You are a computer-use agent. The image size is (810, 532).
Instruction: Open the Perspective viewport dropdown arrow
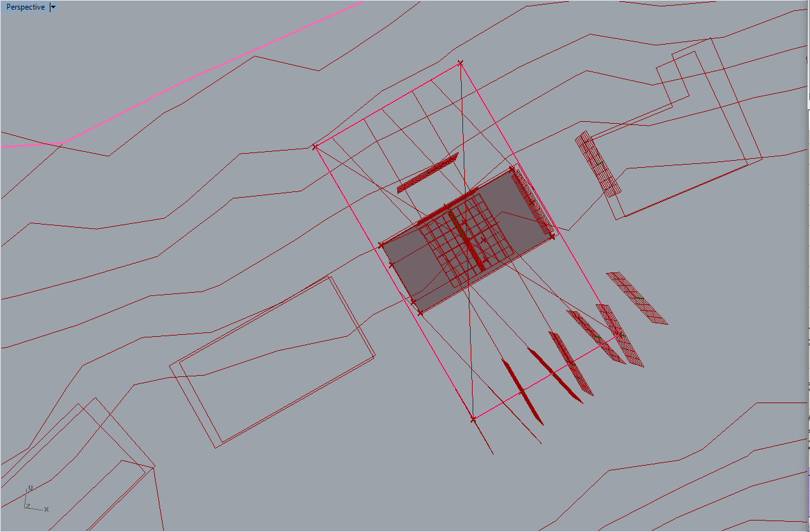53,7
